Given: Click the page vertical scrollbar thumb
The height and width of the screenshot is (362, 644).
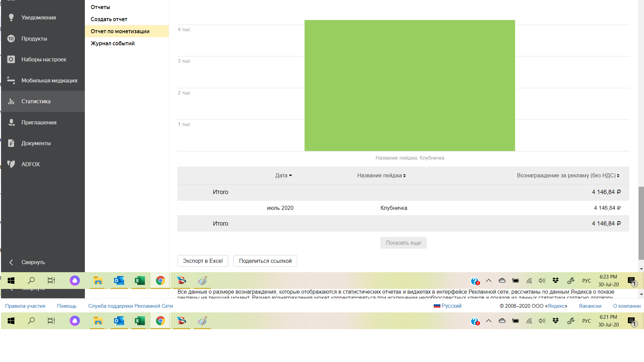Looking at the screenshot, I should coord(641,223).
